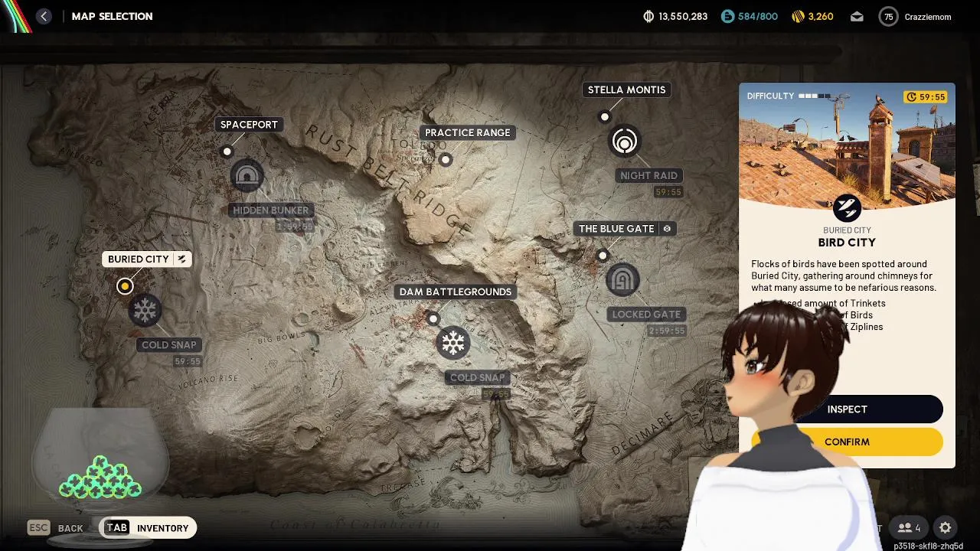Click the Dam Battlegrounds map pin
980x551 pixels.
tap(433, 318)
